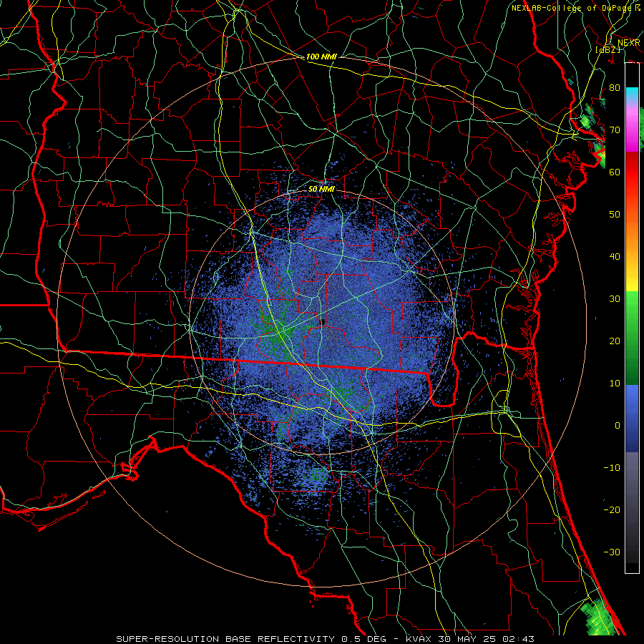Click the KVAX radar site center marker

pyautogui.click(x=323, y=321)
